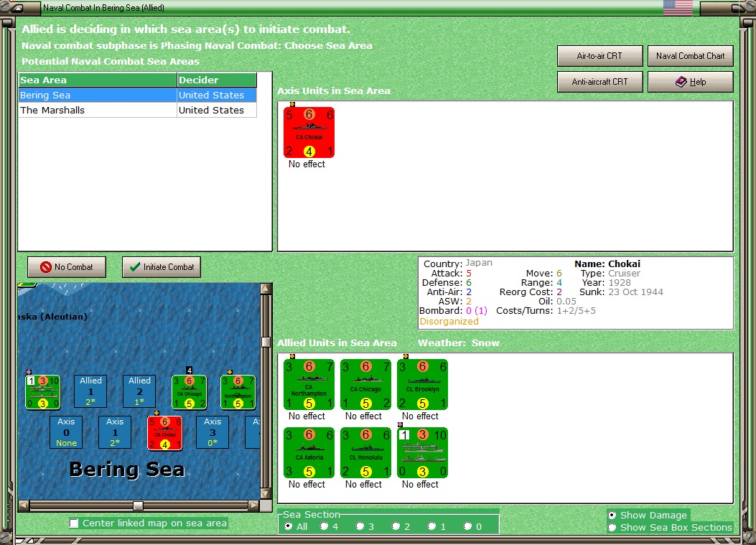The width and height of the screenshot is (756, 545).
Task: Click the Axis 3 sea box on map
Action: tap(212, 432)
